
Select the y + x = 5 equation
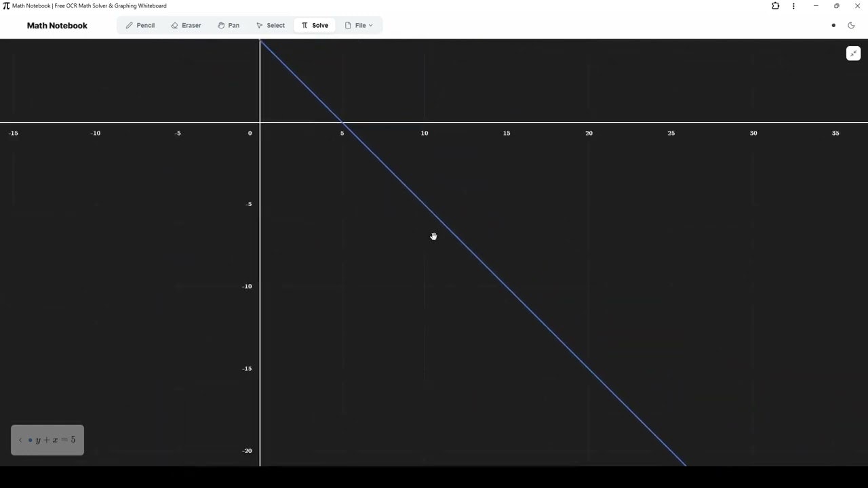(x=56, y=440)
